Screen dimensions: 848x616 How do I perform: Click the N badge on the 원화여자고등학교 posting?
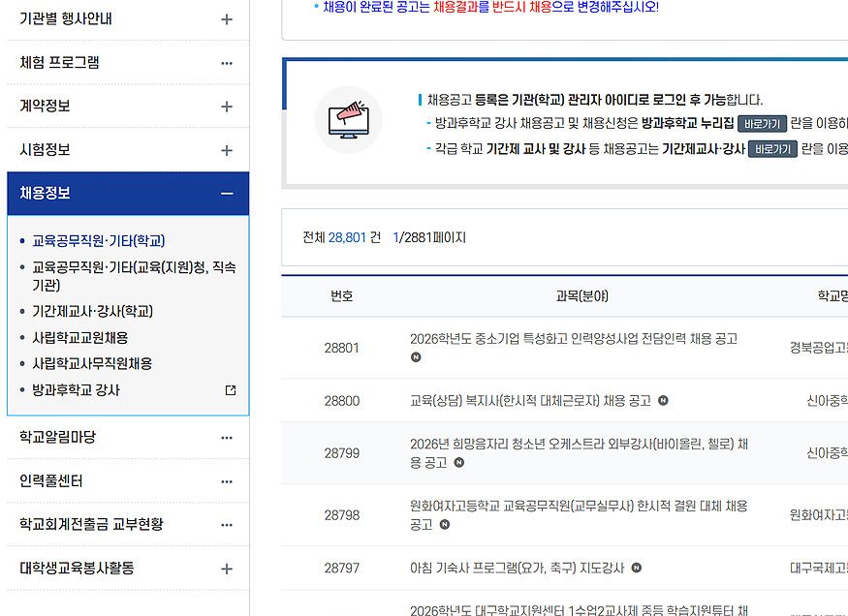pyautogui.click(x=444, y=525)
